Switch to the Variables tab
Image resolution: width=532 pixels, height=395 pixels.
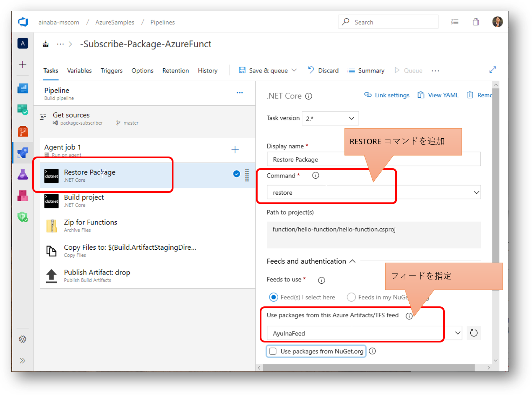click(80, 71)
